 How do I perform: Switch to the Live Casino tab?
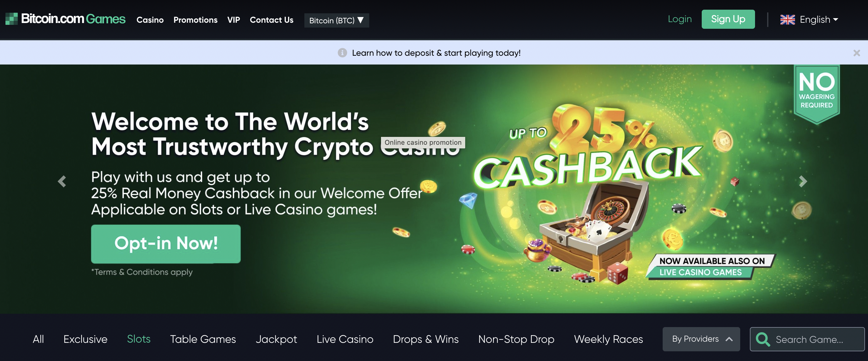tap(345, 339)
